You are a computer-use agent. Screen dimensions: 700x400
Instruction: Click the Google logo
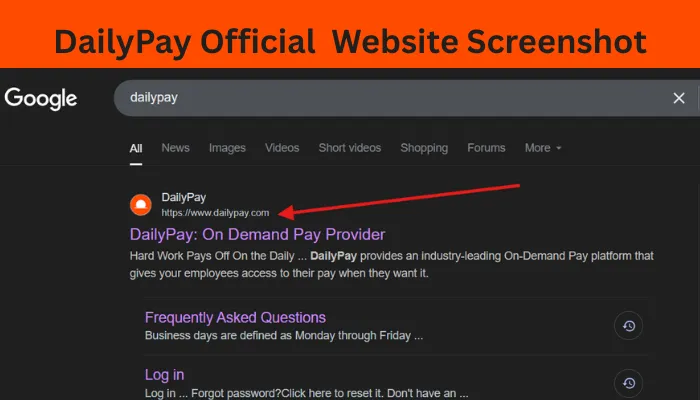click(41, 99)
